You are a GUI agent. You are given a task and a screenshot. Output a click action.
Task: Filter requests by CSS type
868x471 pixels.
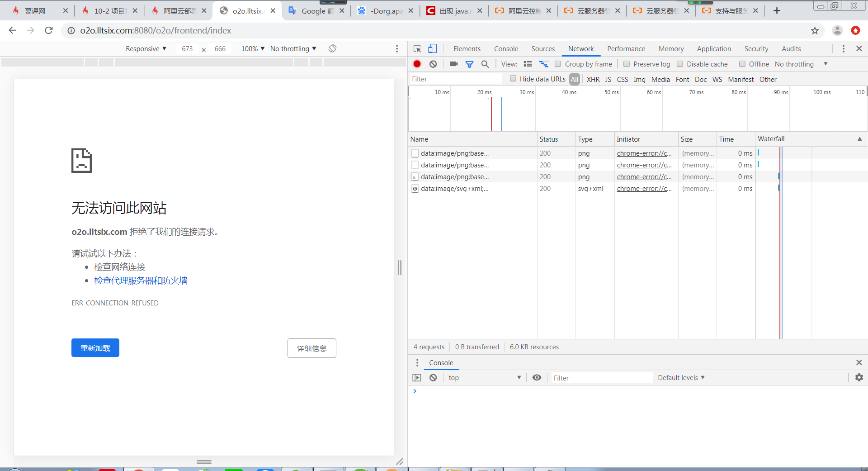623,80
